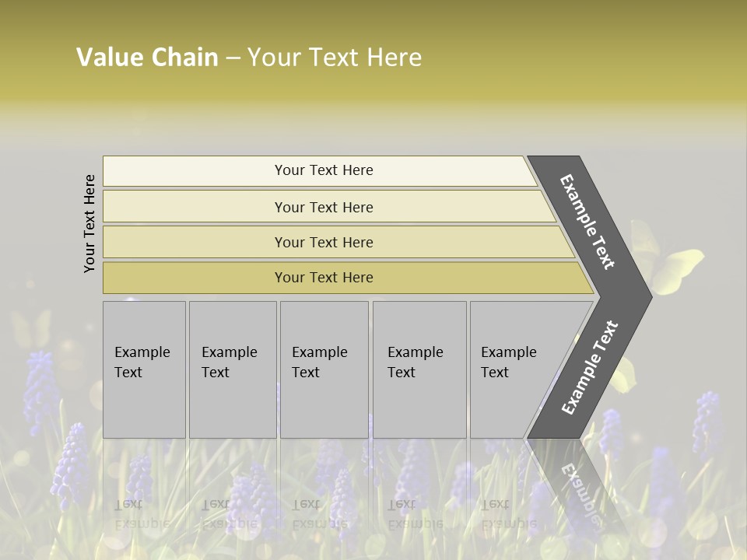The height and width of the screenshot is (560, 747).
Task: Select the Your Text Here title subtitle
Action: coord(335,57)
